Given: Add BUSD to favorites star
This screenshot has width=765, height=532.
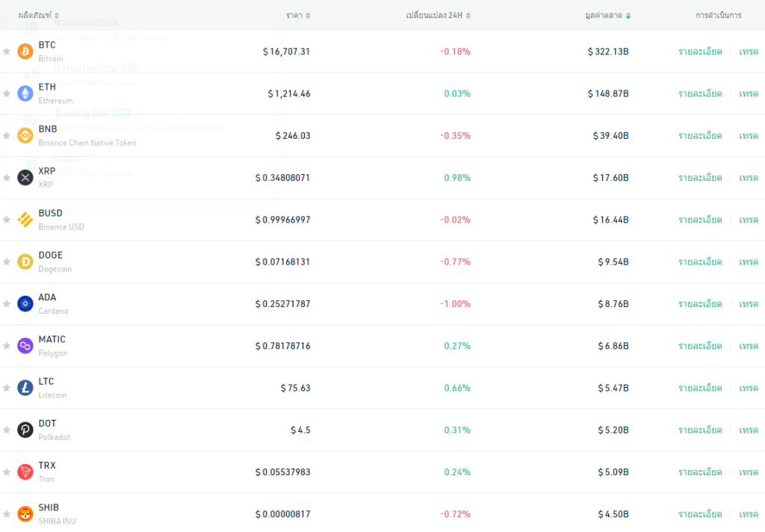Looking at the screenshot, I should pos(7,220).
